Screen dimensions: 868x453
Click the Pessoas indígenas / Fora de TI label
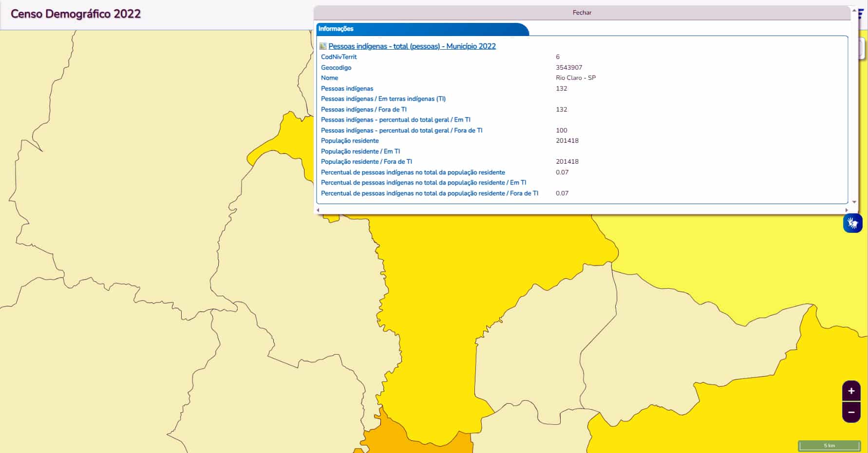(363, 110)
